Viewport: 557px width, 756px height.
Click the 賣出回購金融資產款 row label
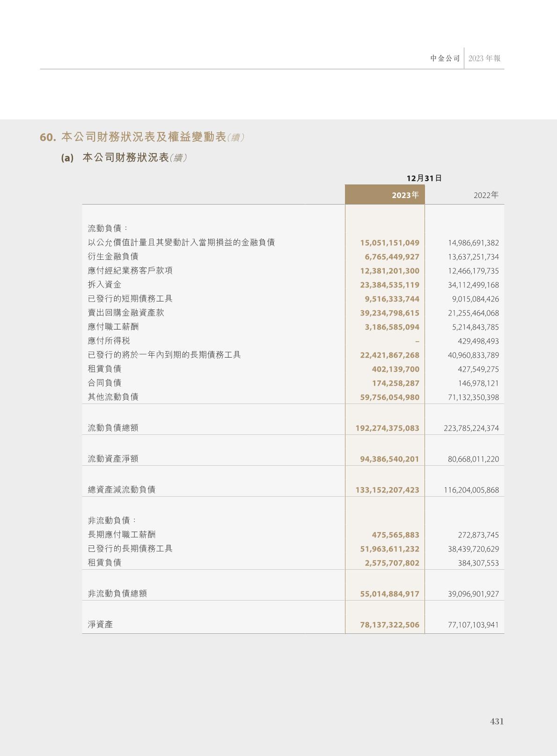pos(126,313)
